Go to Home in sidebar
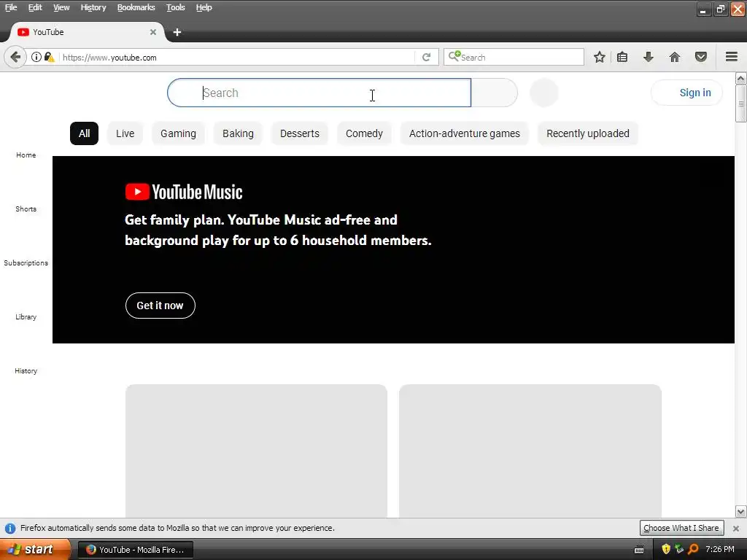This screenshot has height=560, width=747. (x=26, y=155)
